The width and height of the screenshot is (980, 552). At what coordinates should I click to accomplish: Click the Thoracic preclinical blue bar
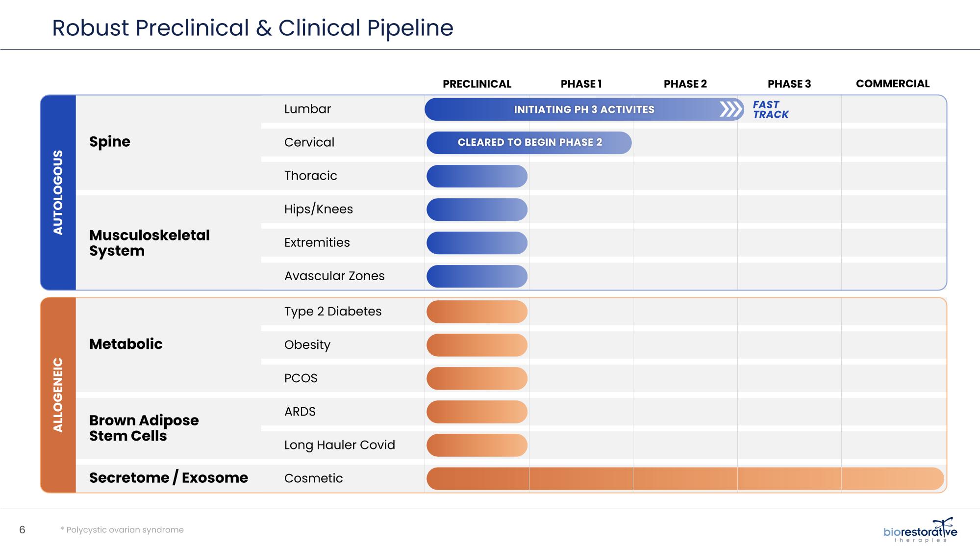click(477, 176)
